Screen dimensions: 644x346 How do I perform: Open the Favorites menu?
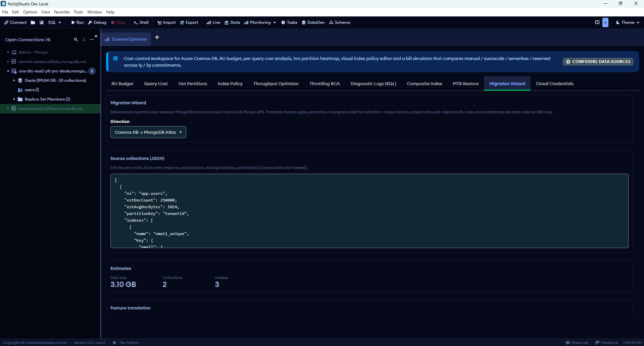coord(62,12)
